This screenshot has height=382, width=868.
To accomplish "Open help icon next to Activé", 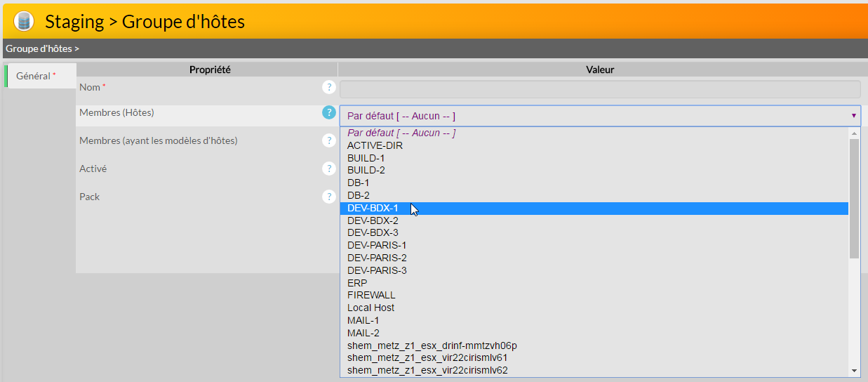I will [x=328, y=169].
